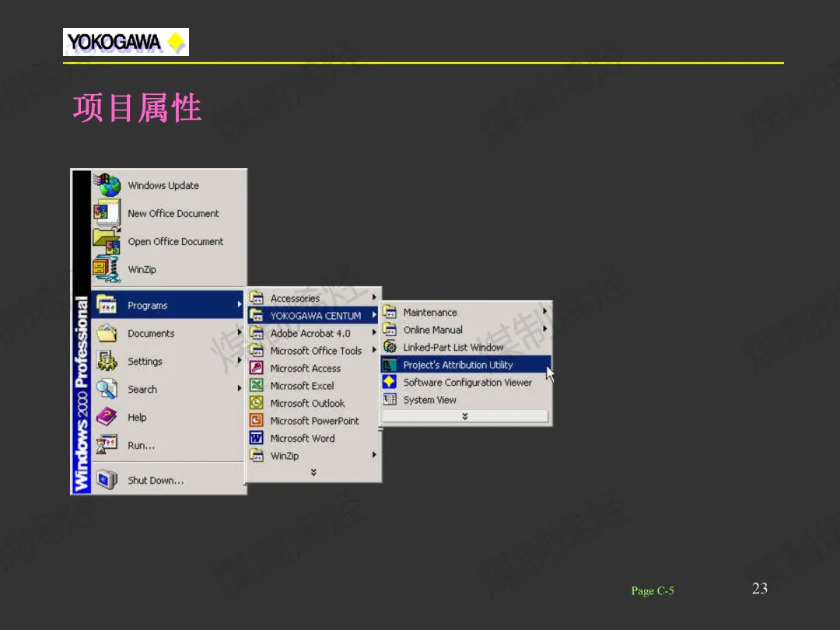Select Run... in Start menu
This screenshot has height=630, width=840.
(x=168, y=445)
